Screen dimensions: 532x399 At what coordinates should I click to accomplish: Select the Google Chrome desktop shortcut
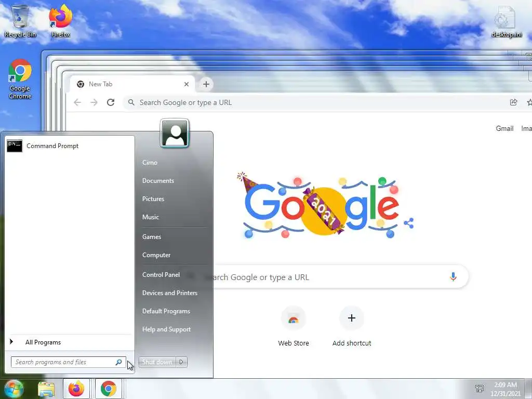pyautogui.click(x=20, y=79)
